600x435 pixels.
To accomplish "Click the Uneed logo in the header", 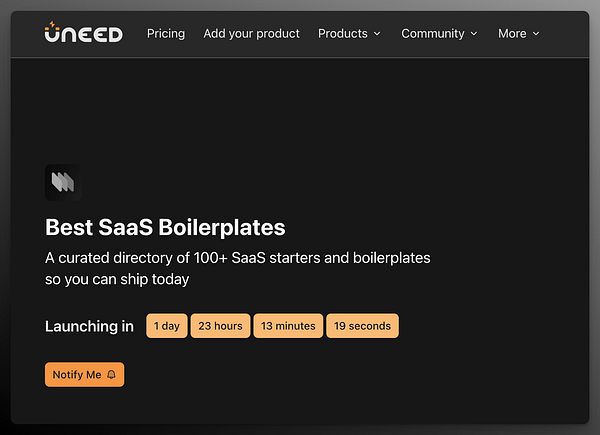I will (x=83, y=33).
